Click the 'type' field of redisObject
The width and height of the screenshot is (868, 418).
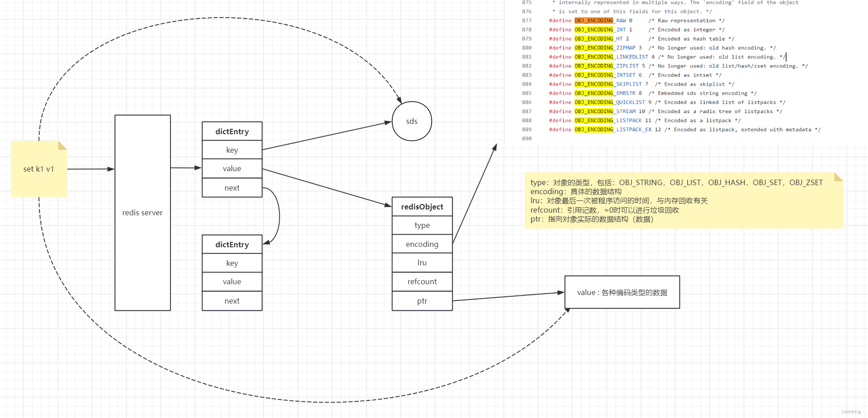click(422, 225)
